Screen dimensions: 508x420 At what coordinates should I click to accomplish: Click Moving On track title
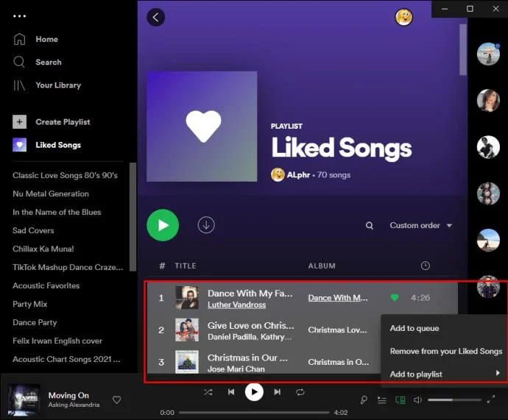68,396
